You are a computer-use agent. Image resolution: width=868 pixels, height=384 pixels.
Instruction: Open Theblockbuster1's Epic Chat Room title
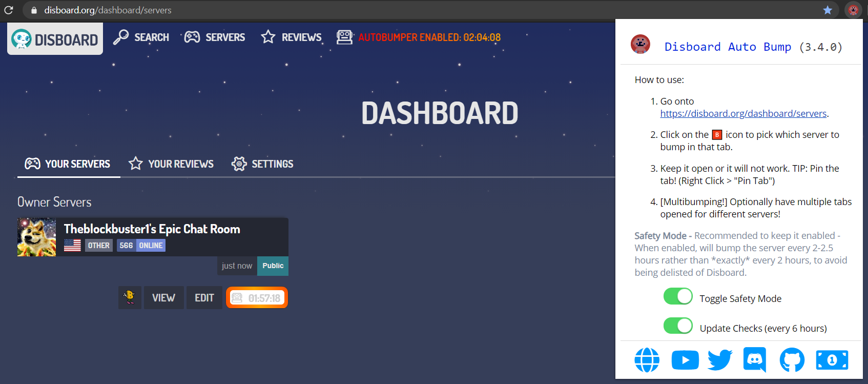tap(152, 229)
